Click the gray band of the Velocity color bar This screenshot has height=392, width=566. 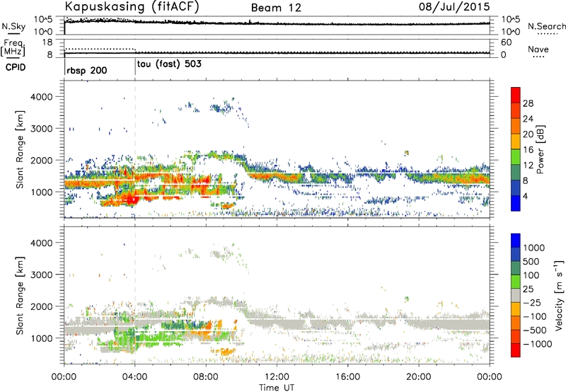(x=516, y=296)
